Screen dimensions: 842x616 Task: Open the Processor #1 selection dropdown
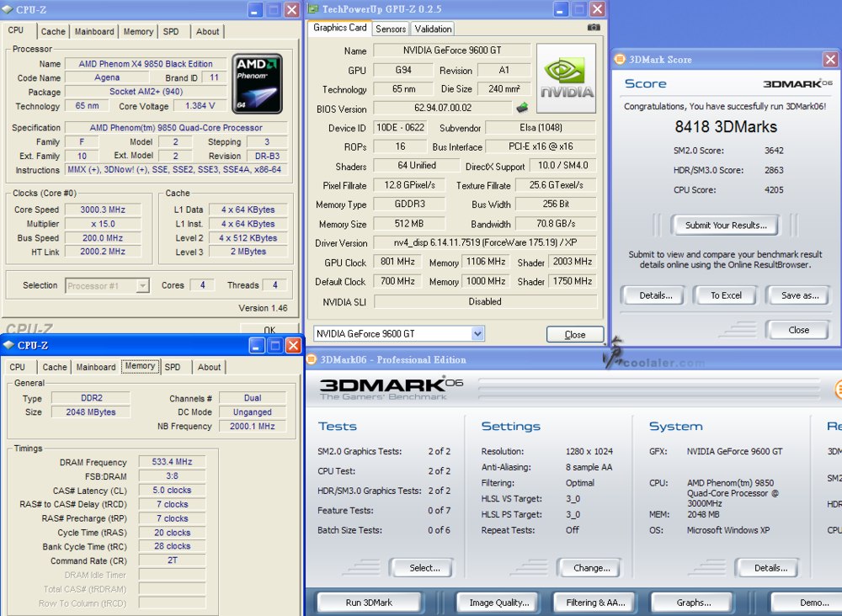(143, 285)
